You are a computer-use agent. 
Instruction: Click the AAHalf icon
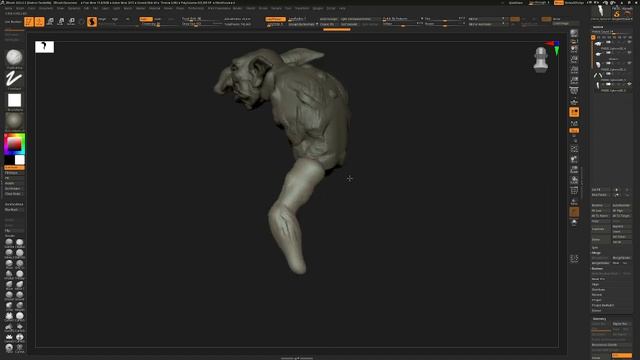(x=574, y=80)
